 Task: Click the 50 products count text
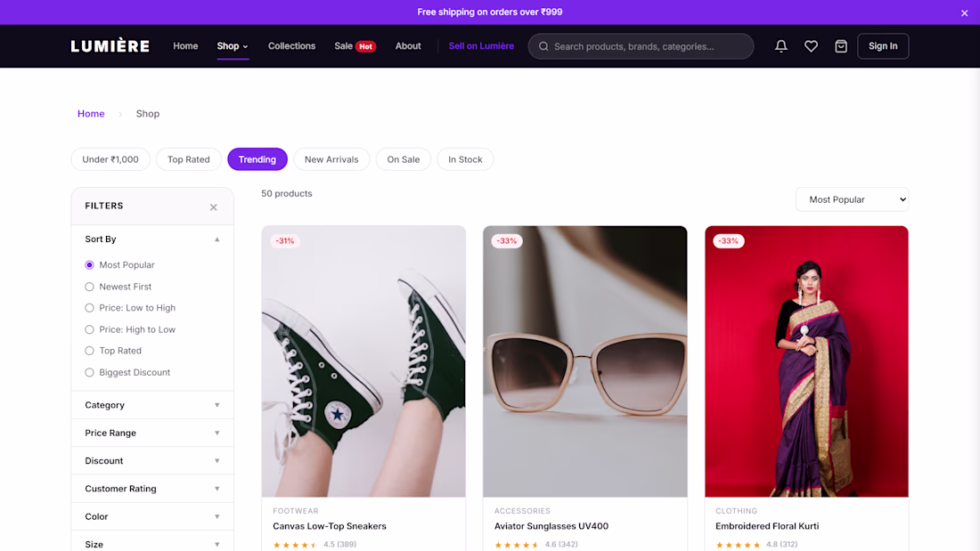click(x=287, y=194)
